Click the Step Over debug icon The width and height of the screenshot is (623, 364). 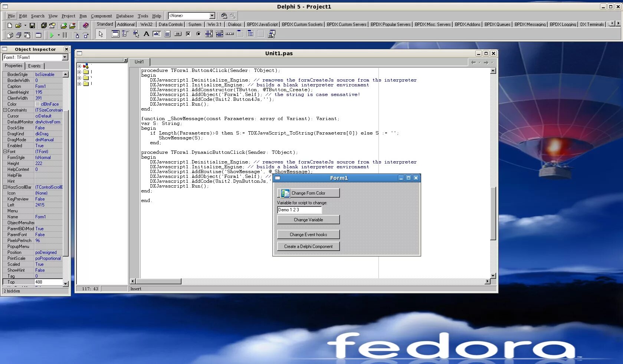click(x=86, y=35)
